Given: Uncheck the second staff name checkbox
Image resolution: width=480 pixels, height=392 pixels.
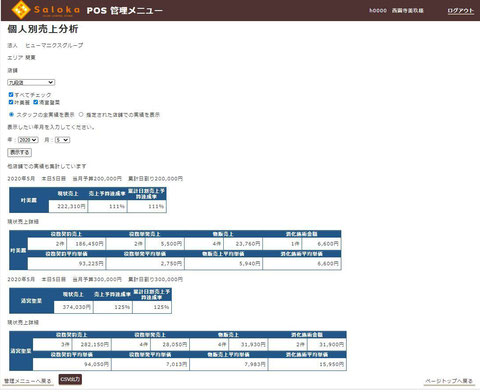Looking at the screenshot, I should tap(35, 102).
